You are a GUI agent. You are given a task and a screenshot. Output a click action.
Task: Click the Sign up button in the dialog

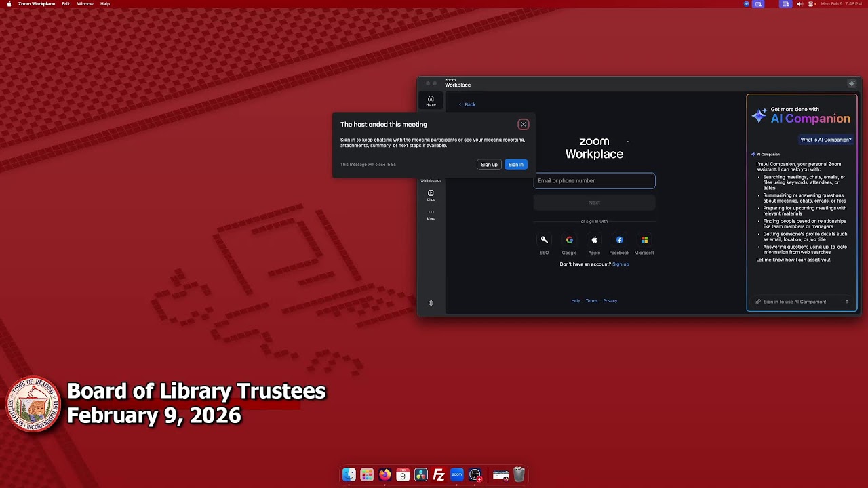pos(489,165)
